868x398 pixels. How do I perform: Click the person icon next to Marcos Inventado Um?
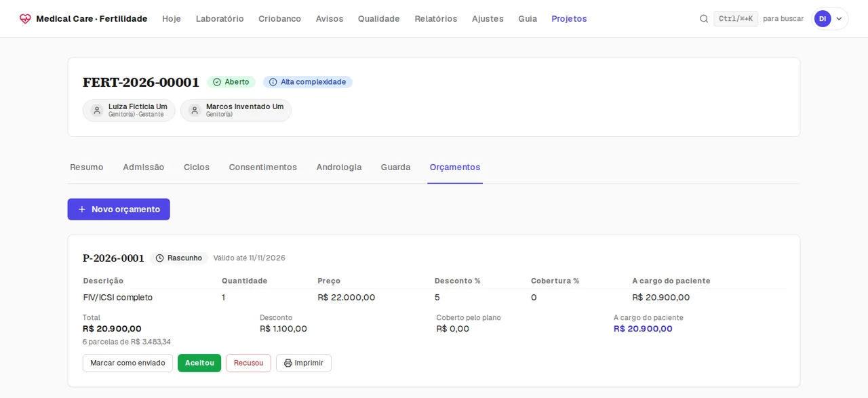195,111
